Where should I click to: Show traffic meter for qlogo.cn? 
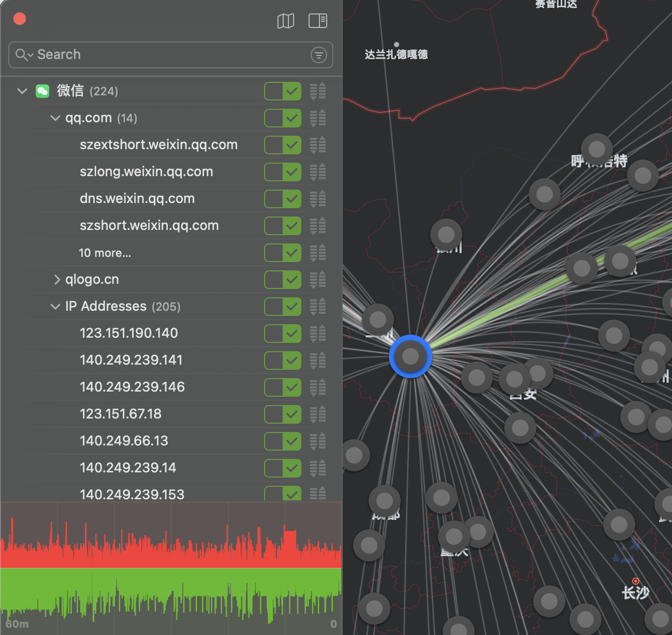(318, 280)
